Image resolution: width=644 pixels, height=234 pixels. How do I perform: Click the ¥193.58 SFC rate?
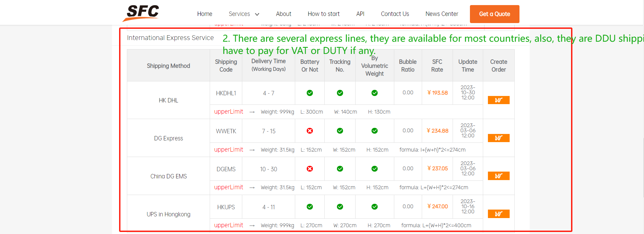point(437,93)
